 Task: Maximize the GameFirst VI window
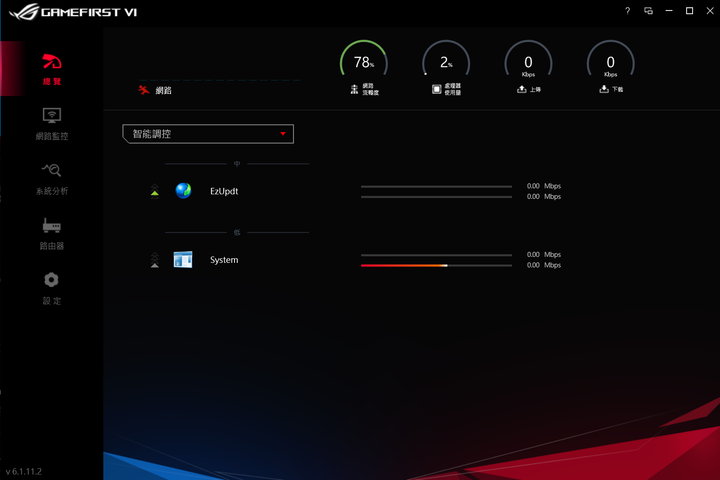click(x=689, y=11)
